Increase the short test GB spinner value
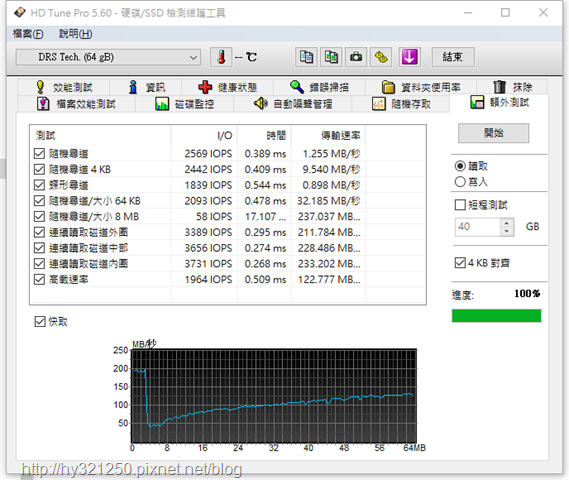Screen dimensions: 569x480 507,223
